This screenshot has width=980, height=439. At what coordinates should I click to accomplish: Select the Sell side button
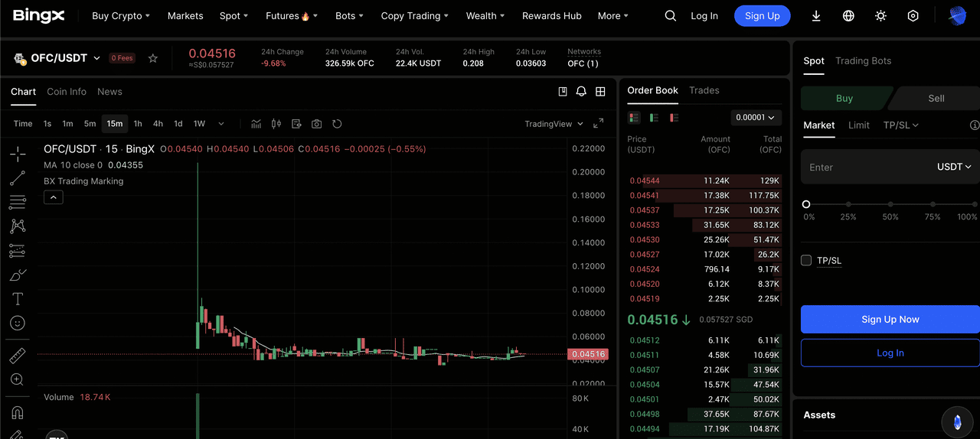point(936,98)
